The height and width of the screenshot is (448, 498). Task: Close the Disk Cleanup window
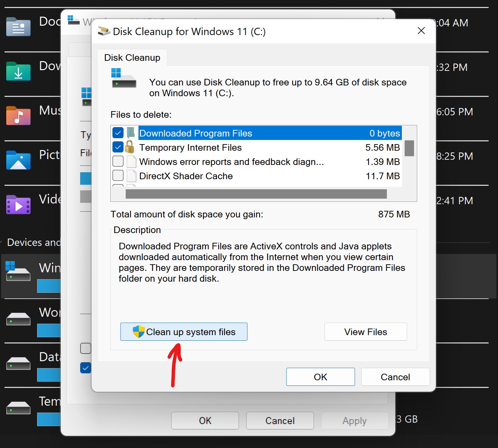pos(421,31)
